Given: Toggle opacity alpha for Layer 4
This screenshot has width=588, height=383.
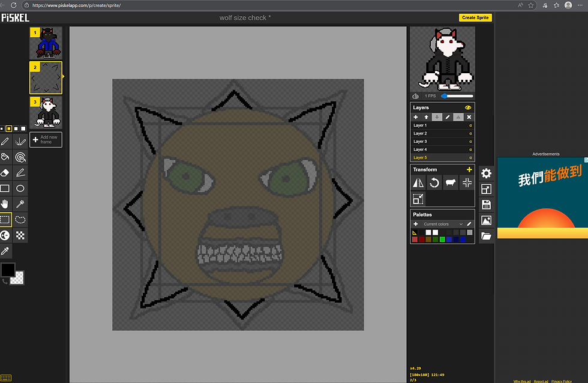Looking at the screenshot, I should tap(470, 149).
